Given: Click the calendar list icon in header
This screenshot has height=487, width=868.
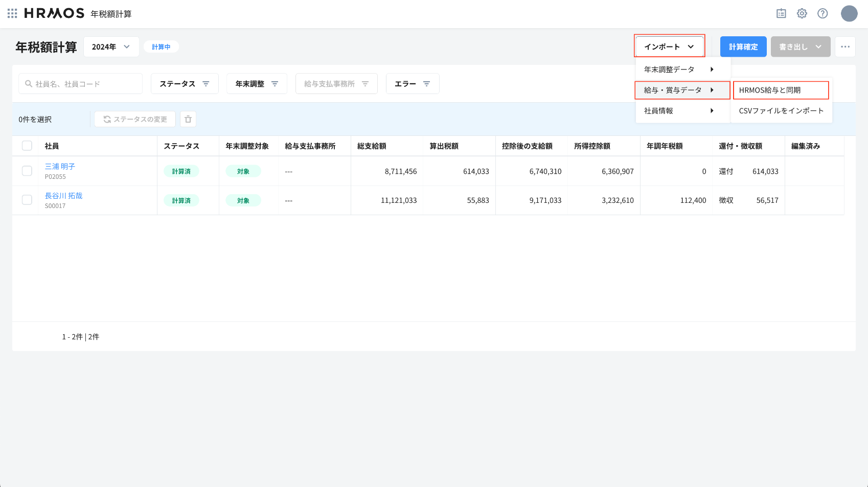Looking at the screenshot, I should coord(781,14).
